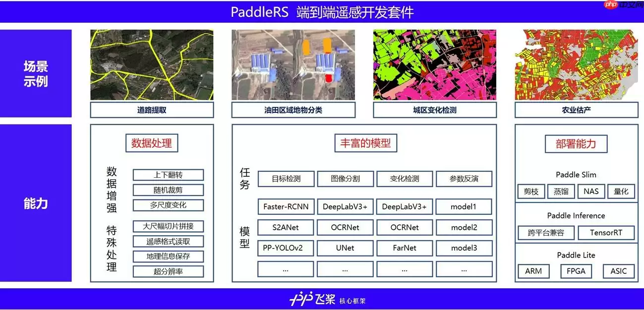Click the PP-YOLOv2 model entry
644x310 pixels.
click(x=285, y=248)
